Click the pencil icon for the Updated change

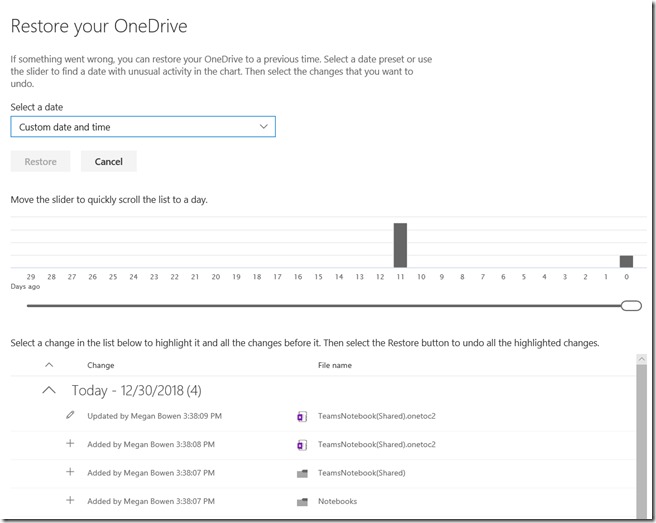(70, 415)
